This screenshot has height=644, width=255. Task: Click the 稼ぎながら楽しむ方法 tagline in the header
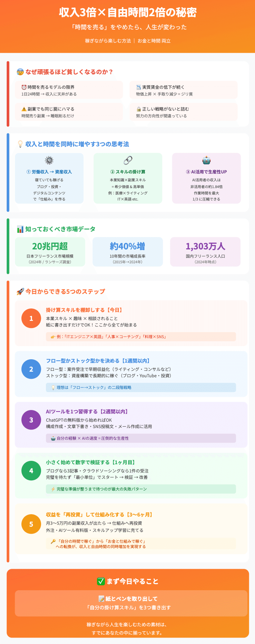tap(108, 41)
